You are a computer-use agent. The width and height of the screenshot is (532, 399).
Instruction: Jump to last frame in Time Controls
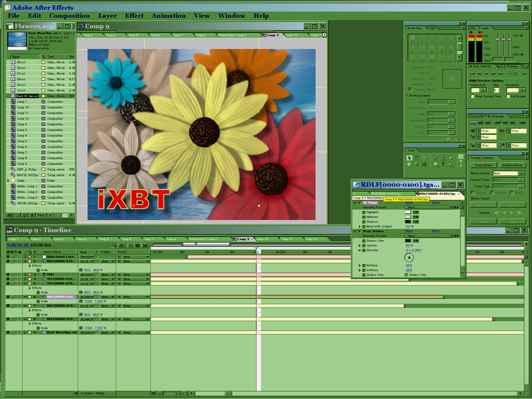coord(501,73)
